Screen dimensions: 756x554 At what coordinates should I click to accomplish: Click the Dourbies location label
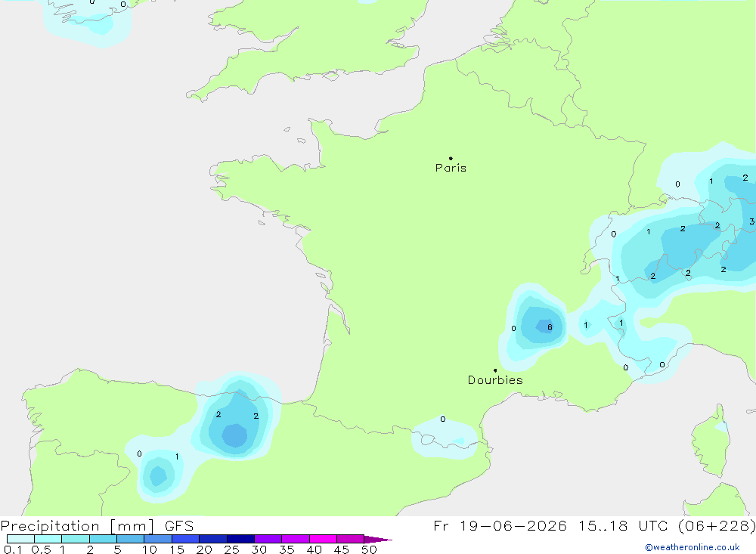pos(495,380)
